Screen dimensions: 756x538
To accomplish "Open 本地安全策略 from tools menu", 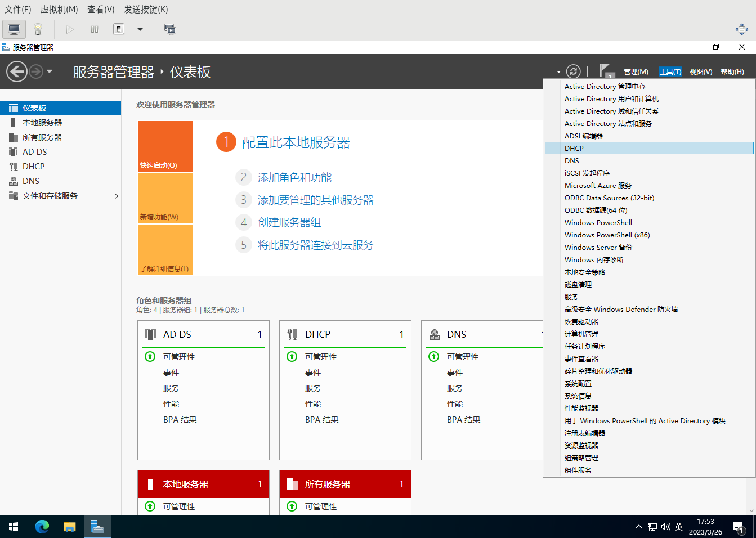I will pyautogui.click(x=649, y=272).
